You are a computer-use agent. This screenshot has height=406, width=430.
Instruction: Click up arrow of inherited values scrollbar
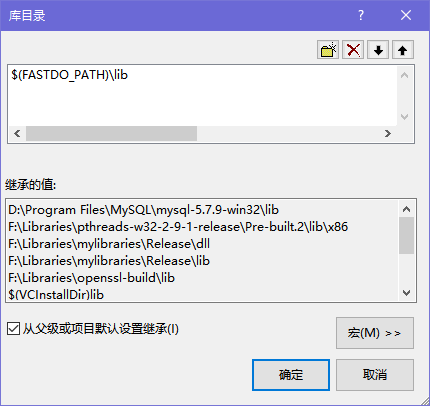coord(406,209)
